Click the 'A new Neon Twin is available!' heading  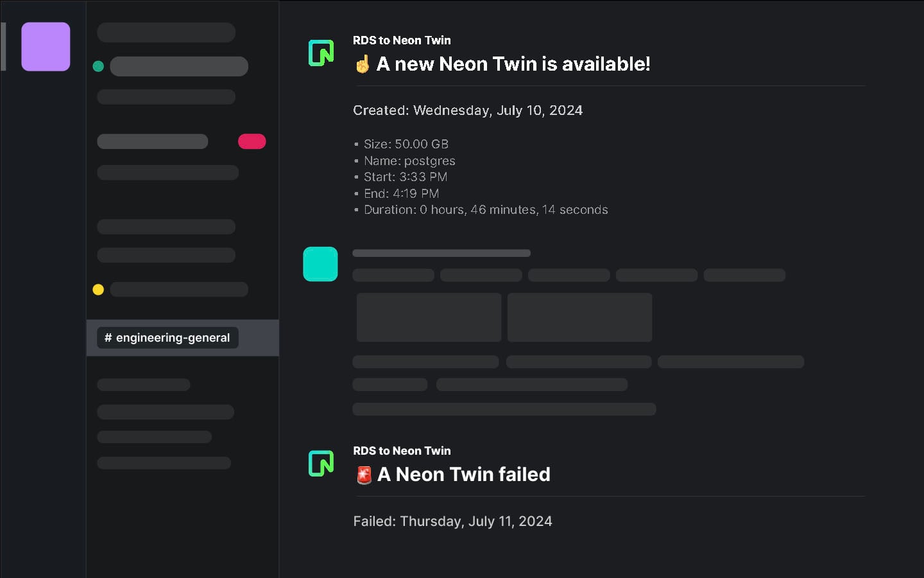pyautogui.click(x=513, y=64)
